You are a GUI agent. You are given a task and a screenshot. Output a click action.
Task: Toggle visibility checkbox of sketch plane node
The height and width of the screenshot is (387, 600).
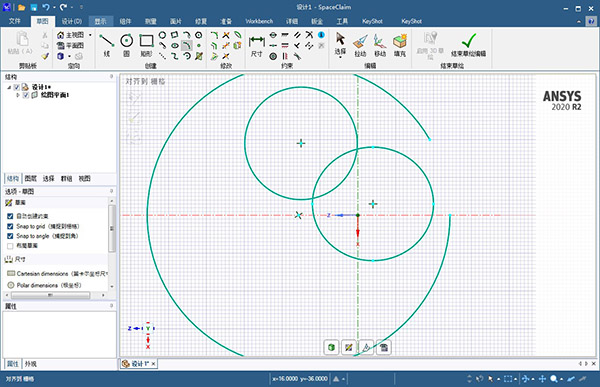26,95
